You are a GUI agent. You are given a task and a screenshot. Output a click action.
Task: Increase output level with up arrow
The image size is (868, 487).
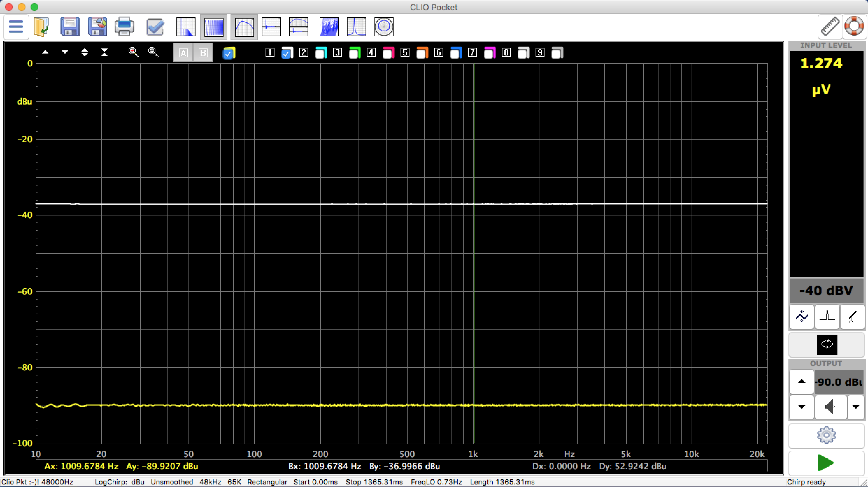[x=802, y=382]
